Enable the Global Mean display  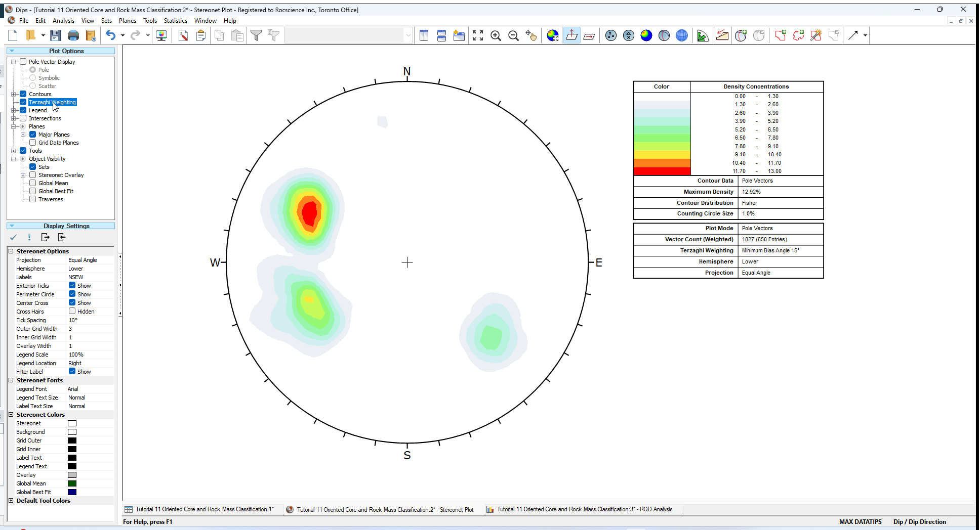pyautogui.click(x=32, y=183)
